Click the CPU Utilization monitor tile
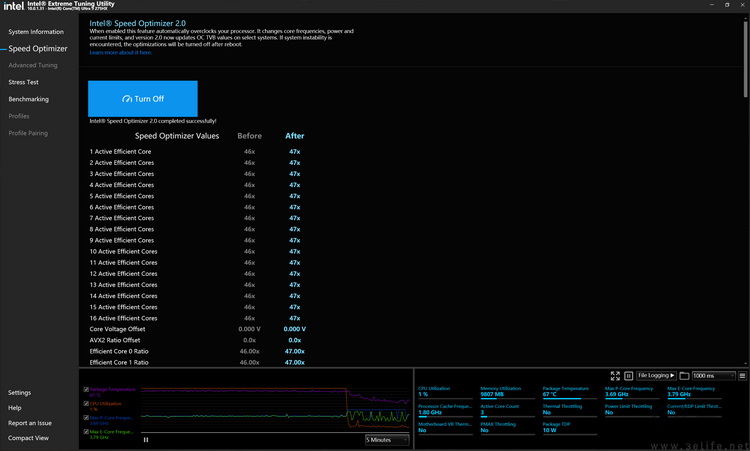Viewport: 750px width, 451px height. pos(445,392)
